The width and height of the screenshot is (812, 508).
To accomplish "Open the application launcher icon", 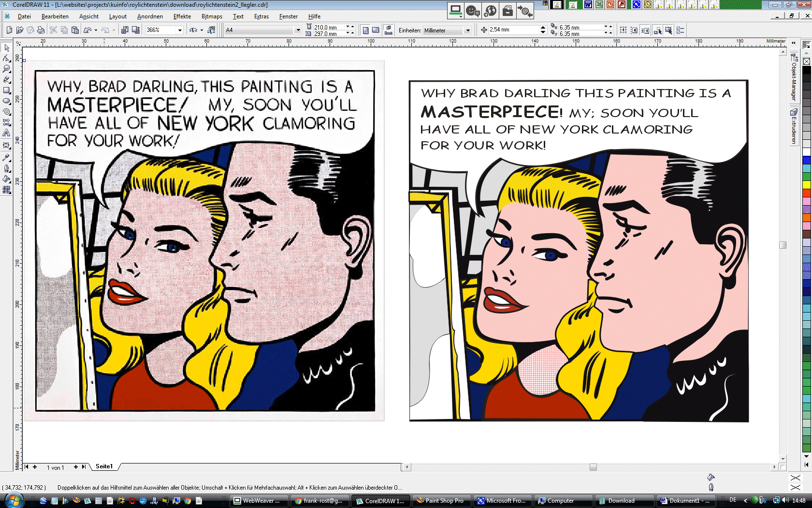I will click(193, 30).
